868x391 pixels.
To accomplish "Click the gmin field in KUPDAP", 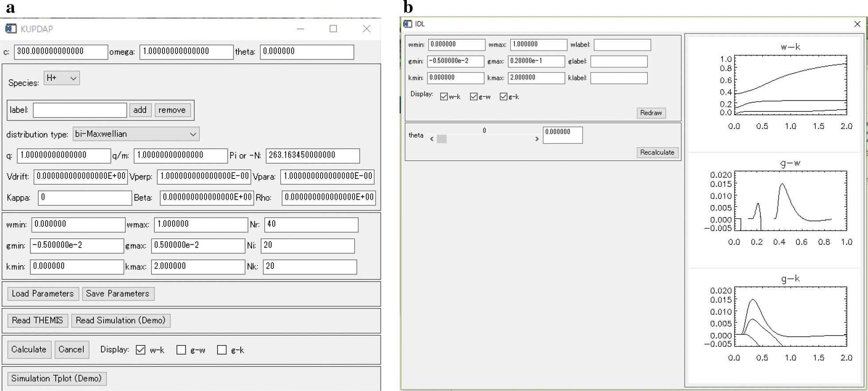I will tap(77, 246).
